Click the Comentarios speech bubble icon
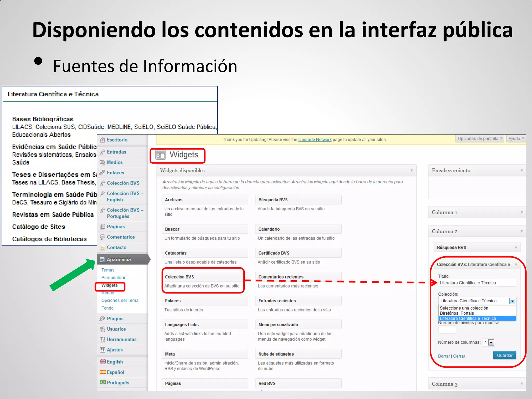Screen dimensions: 532x399 103,237
